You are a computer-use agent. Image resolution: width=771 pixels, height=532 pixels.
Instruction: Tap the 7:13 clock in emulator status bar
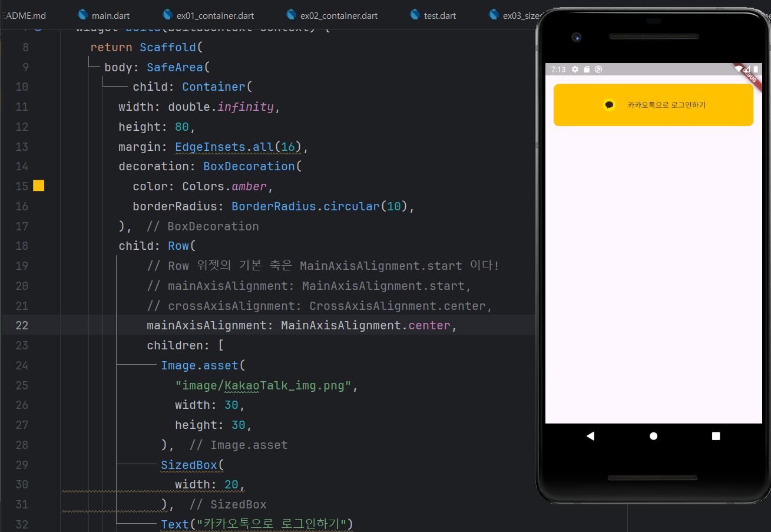point(558,70)
